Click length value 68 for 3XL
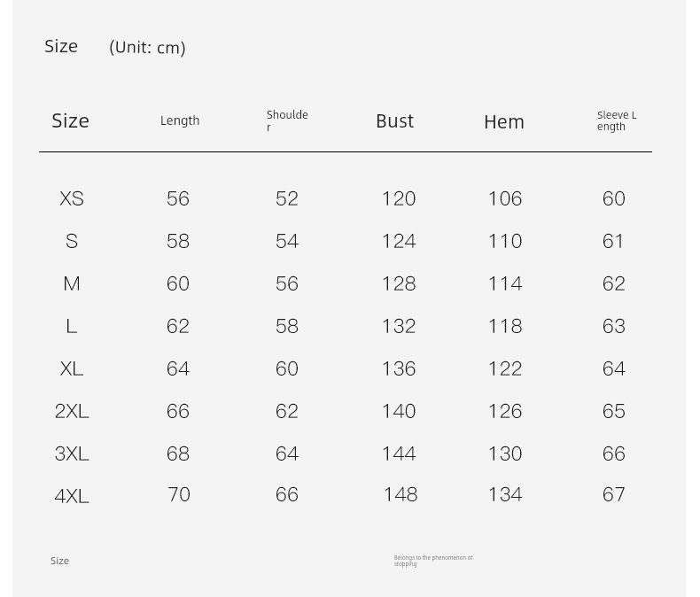The height and width of the screenshot is (597, 700). click(x=178, y=454)
